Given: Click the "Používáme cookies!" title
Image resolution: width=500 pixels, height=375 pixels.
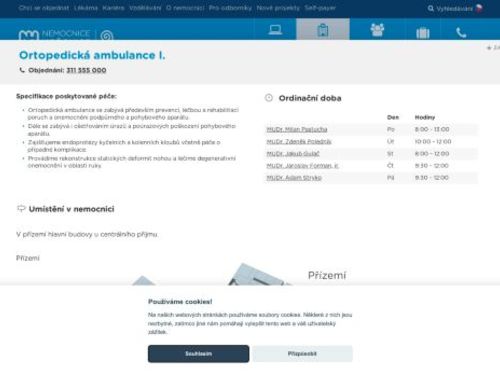Looking at the screenshot, I should click(180, 302).
